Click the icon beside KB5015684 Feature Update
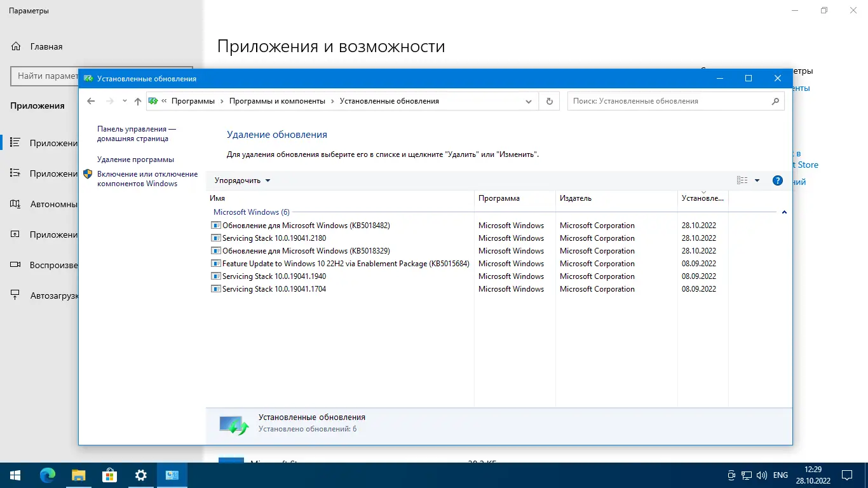This screenshot has height=488, width=868. [216, 264]
